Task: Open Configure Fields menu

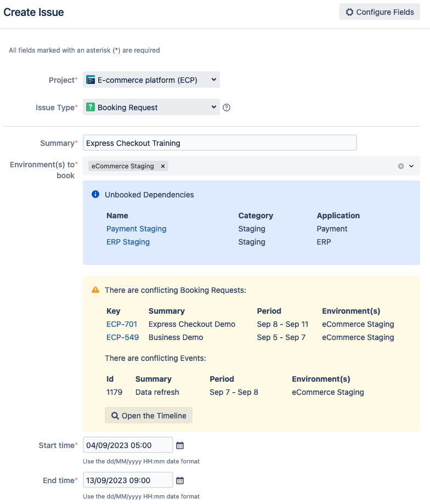Action: pos(380,12)
